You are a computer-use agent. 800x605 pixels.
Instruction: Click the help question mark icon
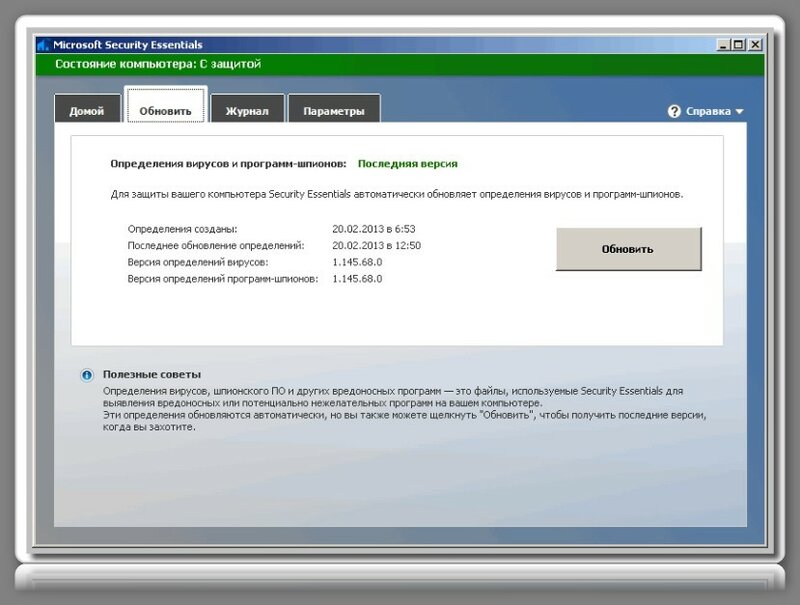[x=674, y=111]
